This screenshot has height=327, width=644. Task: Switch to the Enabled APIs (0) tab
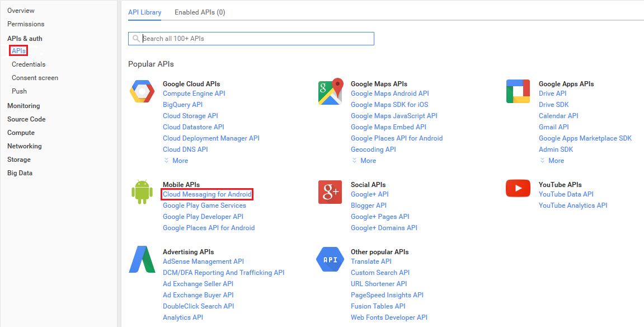tap(200, 12)
